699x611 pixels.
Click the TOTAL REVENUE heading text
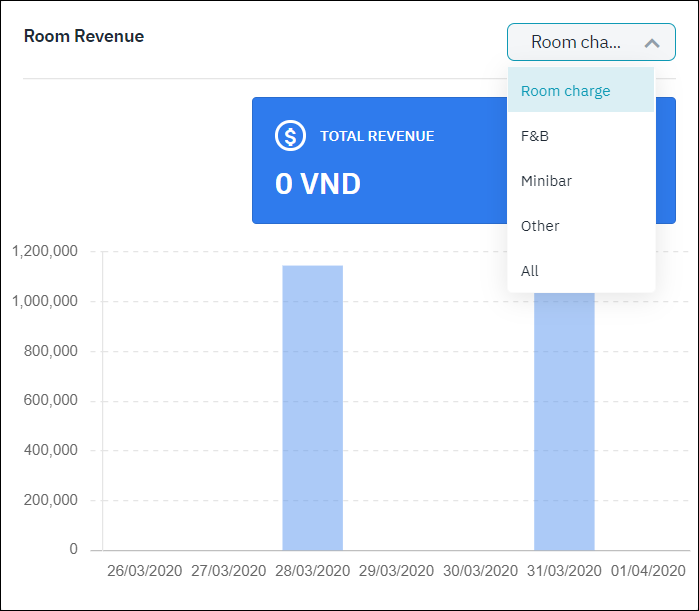coord(377,136)
